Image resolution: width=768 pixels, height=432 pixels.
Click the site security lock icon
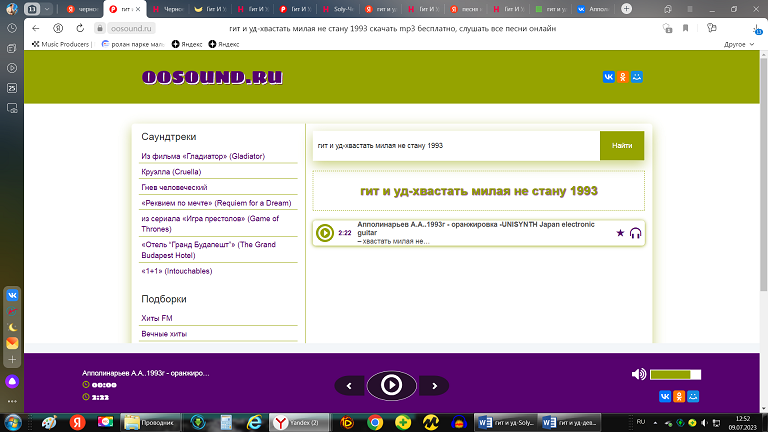(x=99, y=28)
